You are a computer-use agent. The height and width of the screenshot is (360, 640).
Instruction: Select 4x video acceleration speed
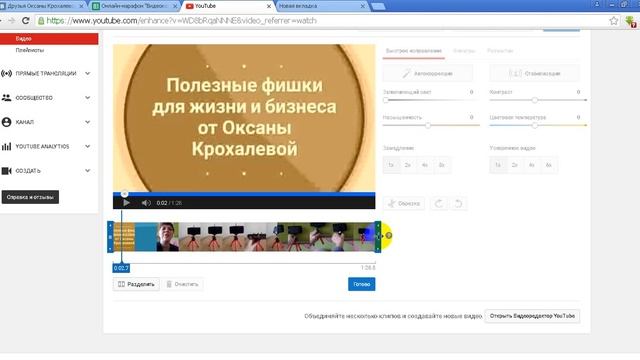pyautogui.click(x=531, y=165)
